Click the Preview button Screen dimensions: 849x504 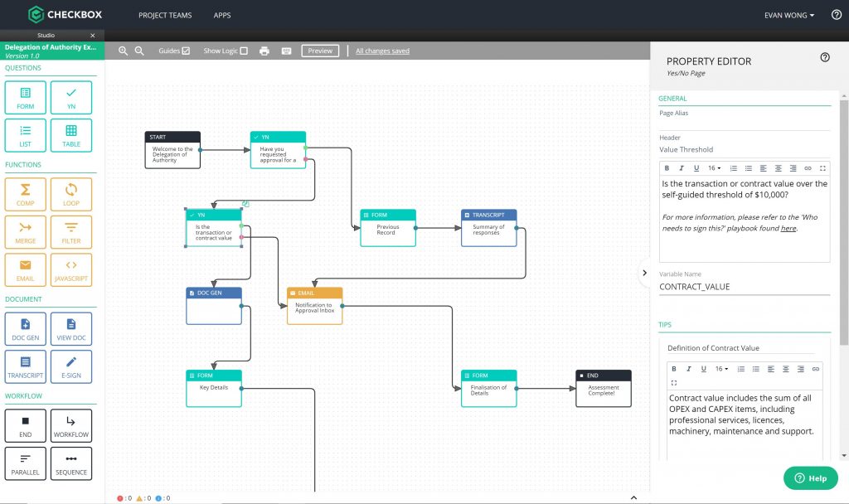[x=320, y=51]
